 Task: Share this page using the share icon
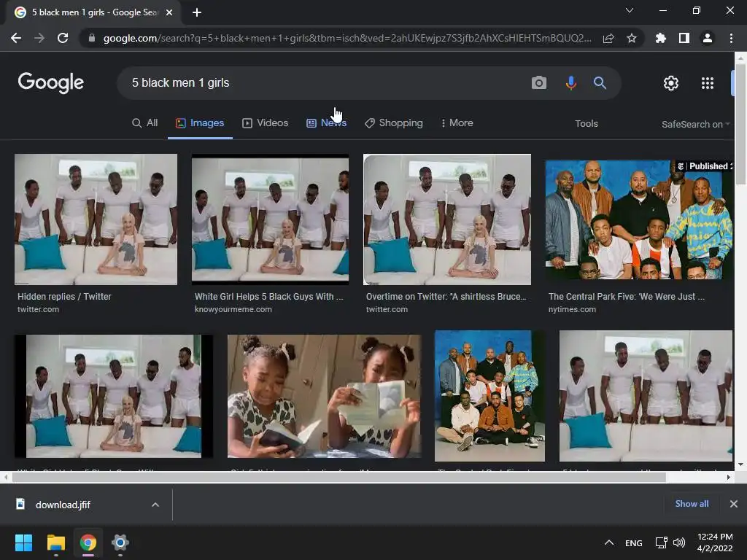(608, 38)
